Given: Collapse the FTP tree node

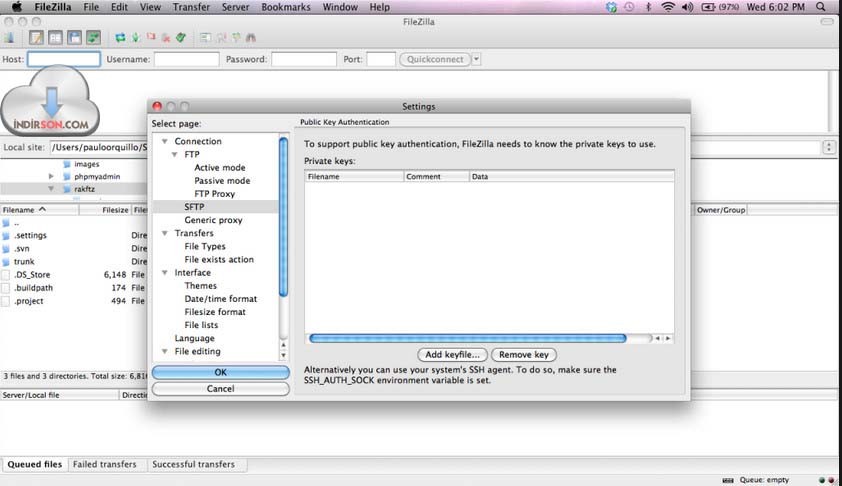Looking at the screenshot, I should point(174,154).
